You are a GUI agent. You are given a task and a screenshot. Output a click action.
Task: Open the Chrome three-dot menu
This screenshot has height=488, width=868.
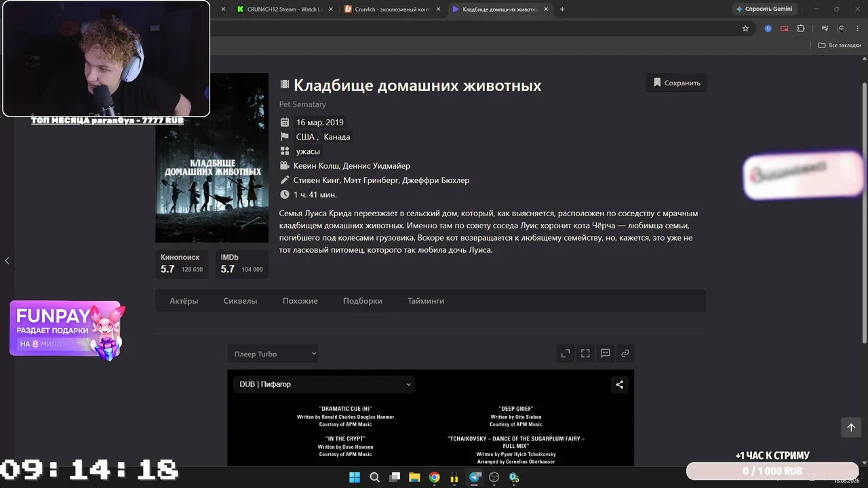(x=857, y=28)
